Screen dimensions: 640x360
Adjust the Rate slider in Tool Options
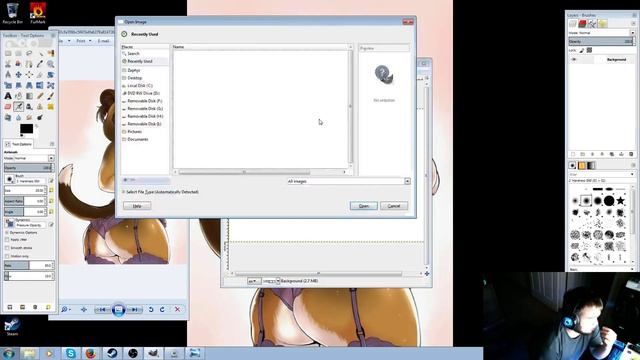pyautogui.click(x=29, y=266)
